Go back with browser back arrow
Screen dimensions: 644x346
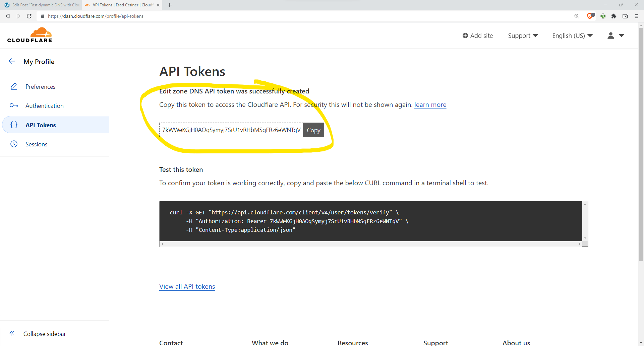tap(8, 16)
